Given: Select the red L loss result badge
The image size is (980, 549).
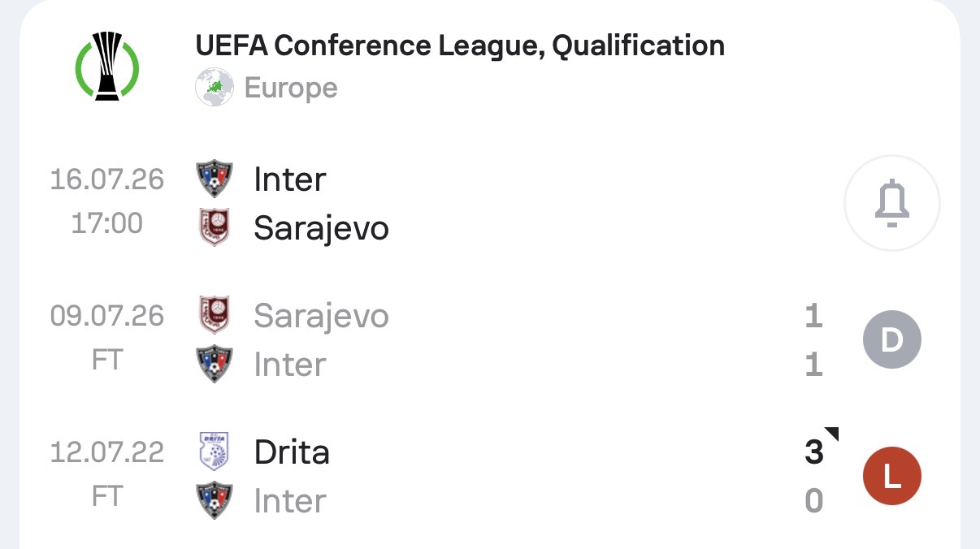Looking at the screenshot, I should (x=892, y=477).
